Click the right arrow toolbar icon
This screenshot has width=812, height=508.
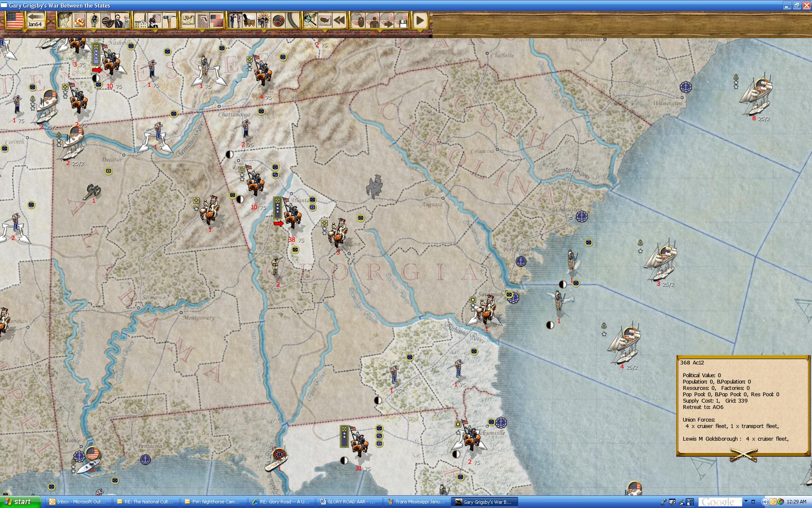387,20
